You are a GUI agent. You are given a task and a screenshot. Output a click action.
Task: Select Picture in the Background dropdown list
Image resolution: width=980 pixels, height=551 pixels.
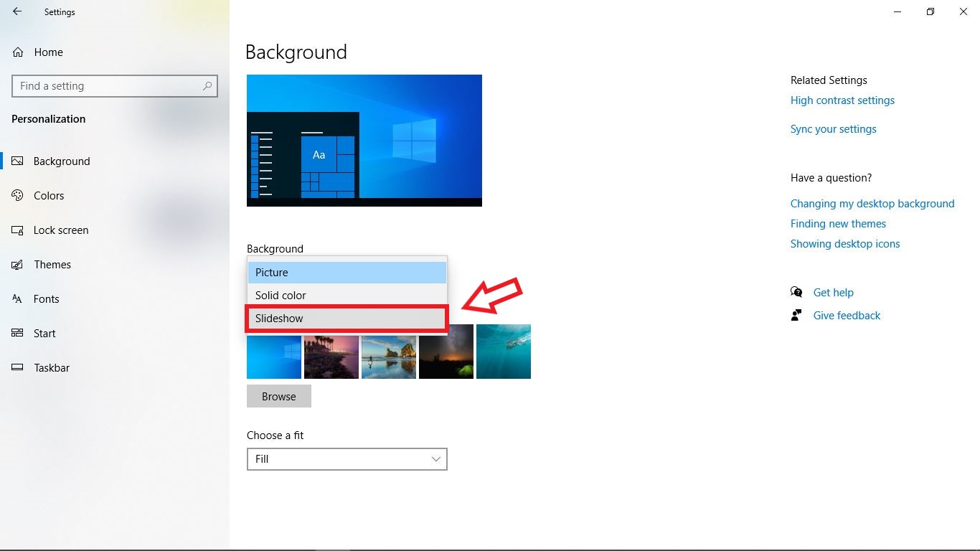(x=347, y=273)
